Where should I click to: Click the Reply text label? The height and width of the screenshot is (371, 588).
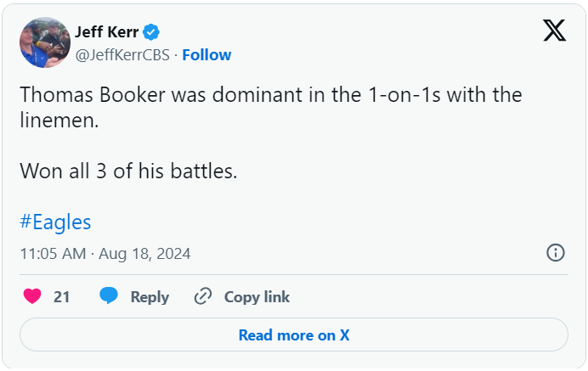tap(150, 297)
